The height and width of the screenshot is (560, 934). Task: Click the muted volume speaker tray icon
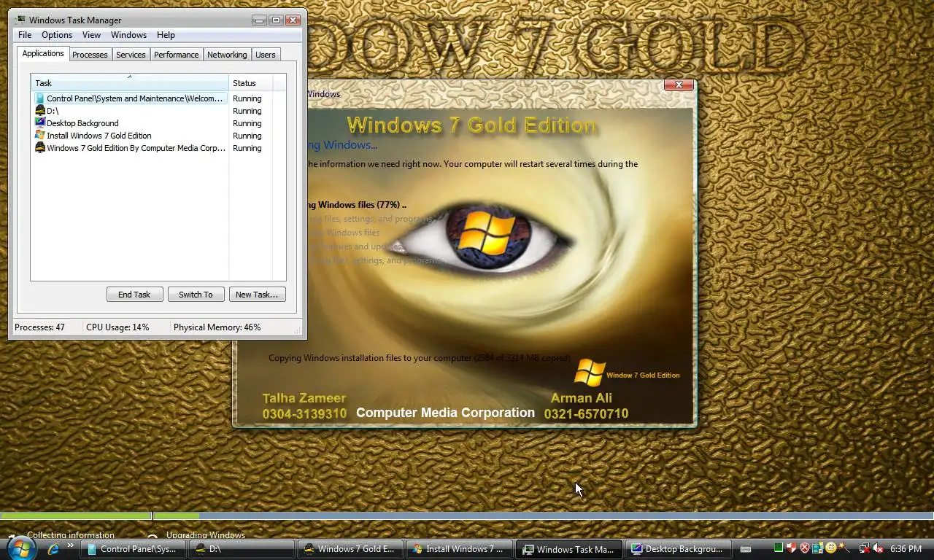878,548
